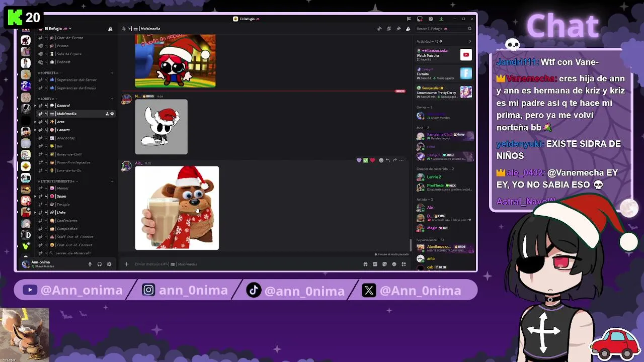Open Sugerencias-del-Server channel
The width and height of the screenshot is (644, 362).
[75, 79]
